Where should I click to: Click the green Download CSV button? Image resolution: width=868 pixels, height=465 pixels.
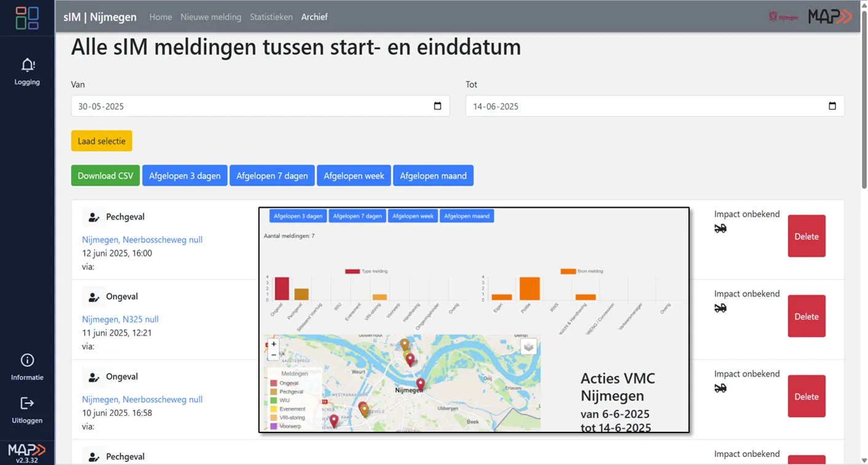tap(105, 176)
